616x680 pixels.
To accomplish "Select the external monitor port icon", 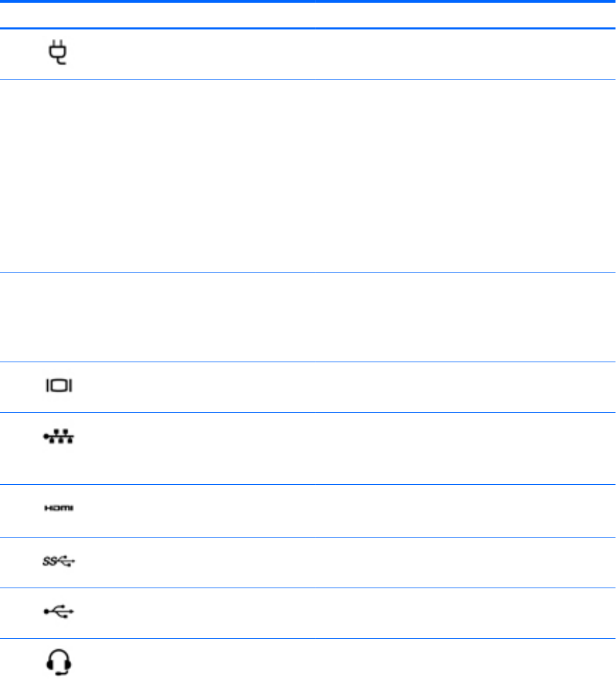I will click(59, 385).
